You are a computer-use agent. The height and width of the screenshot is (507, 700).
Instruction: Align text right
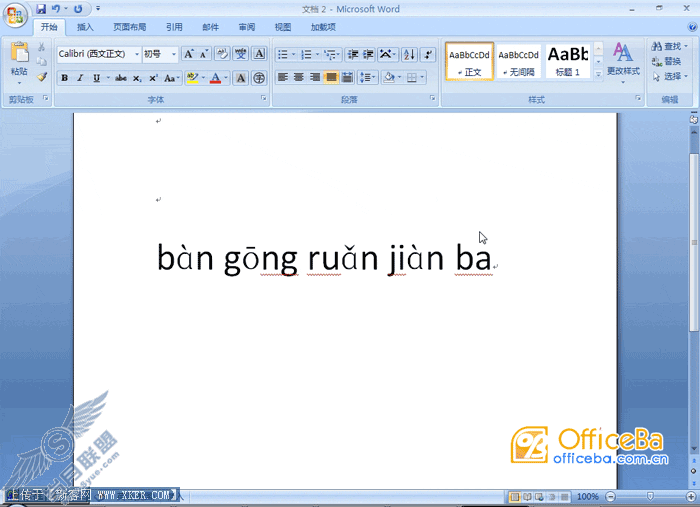[315, 78]
